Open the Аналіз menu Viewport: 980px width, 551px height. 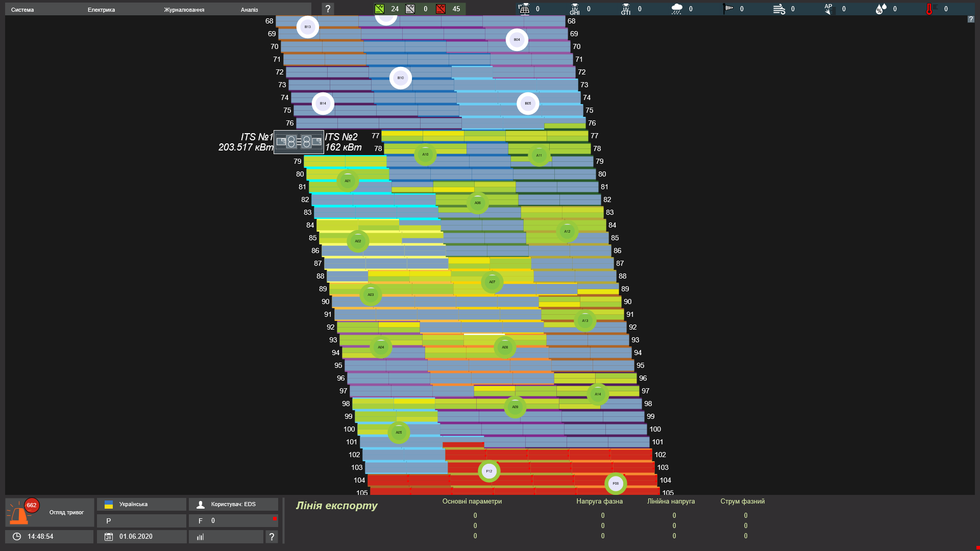[x=249, y=10]
